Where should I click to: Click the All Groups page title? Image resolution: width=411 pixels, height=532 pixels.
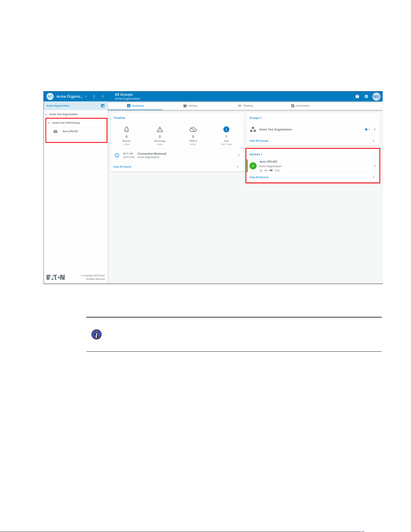tap(124, 95)
